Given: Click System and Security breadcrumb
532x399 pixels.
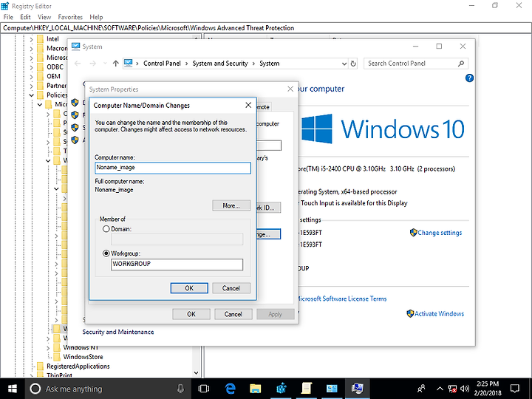Looking at the screenshot, I should point(220,64).
